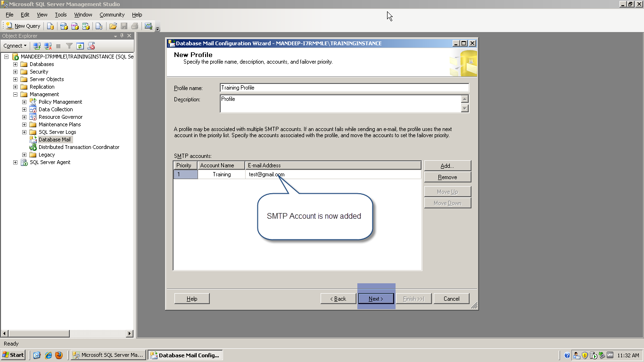Click Disconnect server icon
This screenshot has height=362, width=644.
point(48,46)
